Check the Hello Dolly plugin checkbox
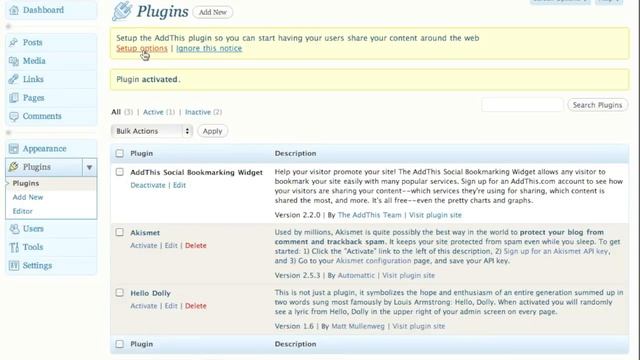640x360 pixels. click(x=120, y=293)
